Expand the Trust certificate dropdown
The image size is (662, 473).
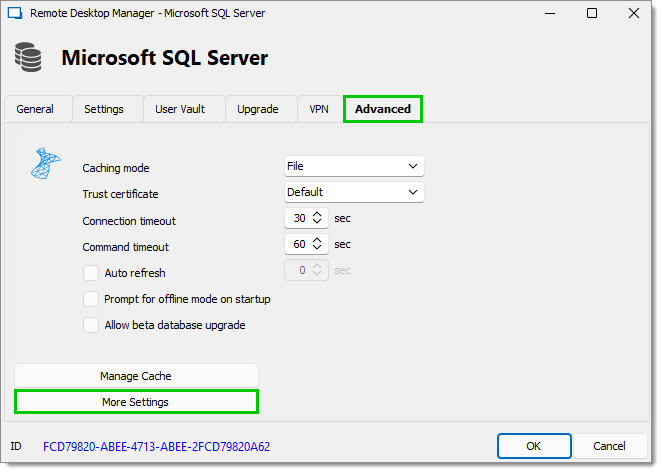(354, 192)
